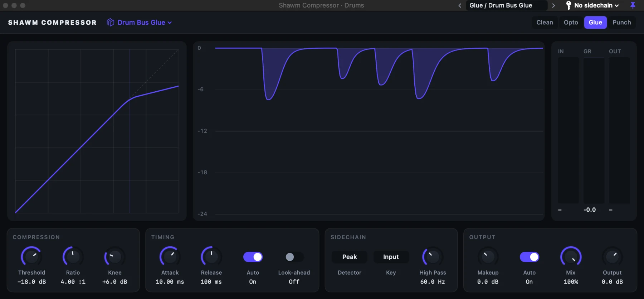Viewport: 644px width, 299px height.
Task: Switch to the Clean mode tab
Action: (x=545, y=22)
